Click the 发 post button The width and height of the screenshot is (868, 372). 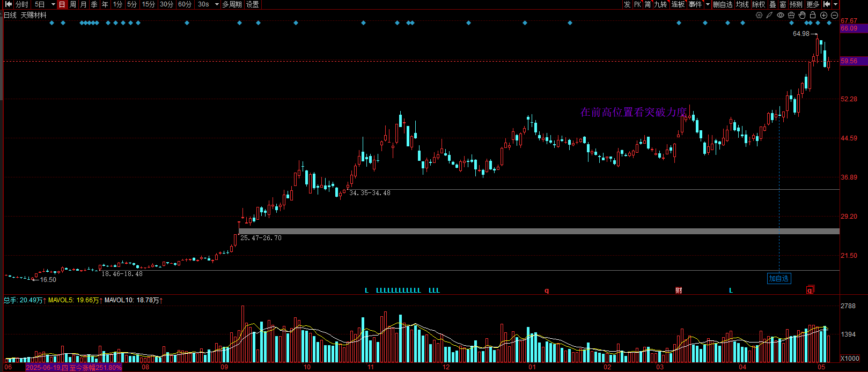[627, 4]
